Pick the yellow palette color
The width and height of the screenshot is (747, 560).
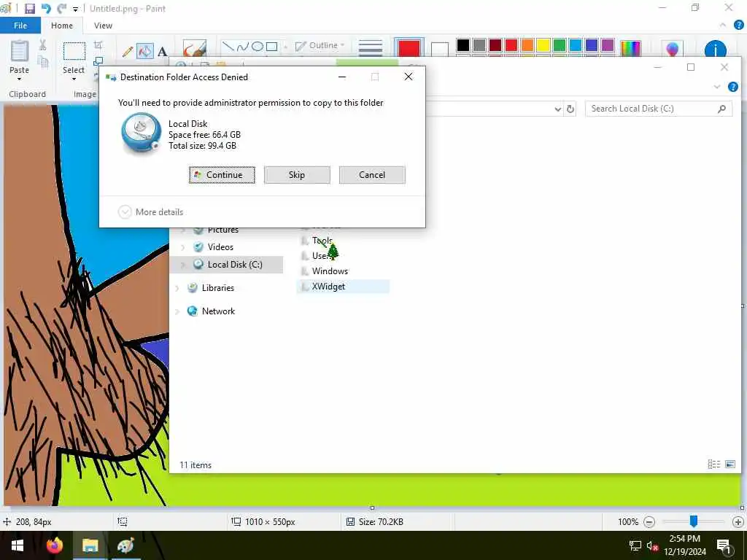coord(543,45)
